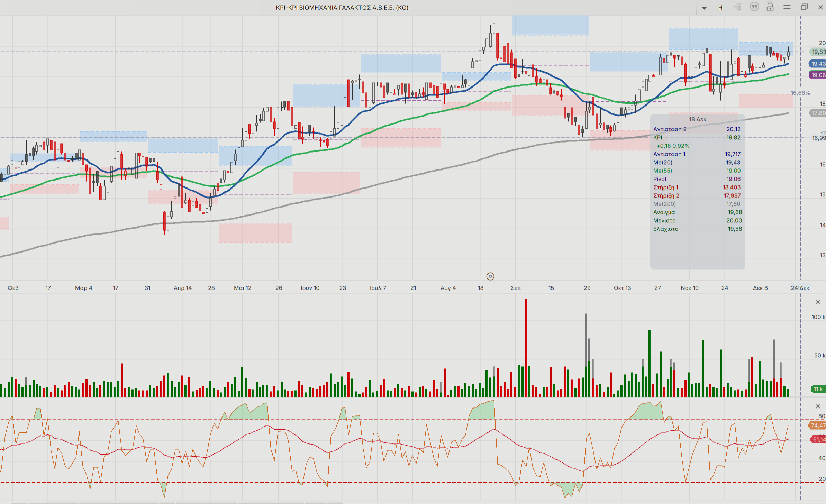Viewport: 826px width, 504px height.
Task: Close the volume indicator panel
Action: [818, 302]
